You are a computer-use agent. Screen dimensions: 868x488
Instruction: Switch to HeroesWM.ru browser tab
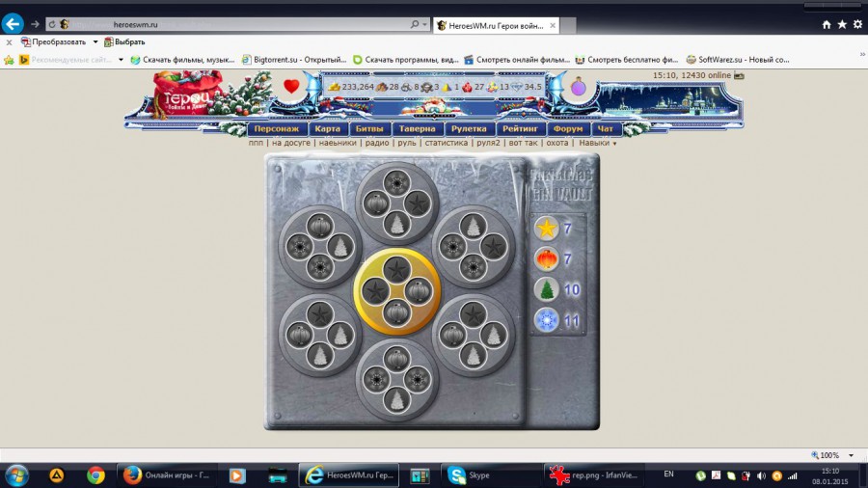[496, 25]
